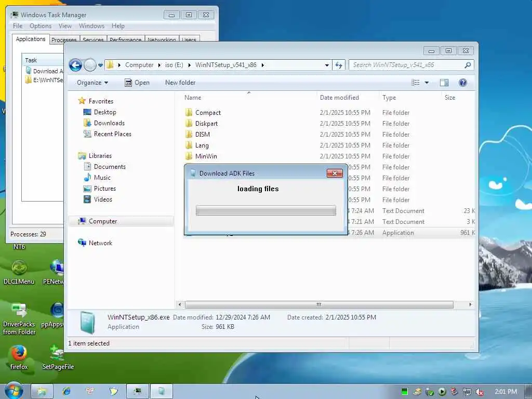Click the SetPageFile desktop shortcut
The height and width of the screenshot is (399, 532).
pyautogui.click(x=58, y=357)
